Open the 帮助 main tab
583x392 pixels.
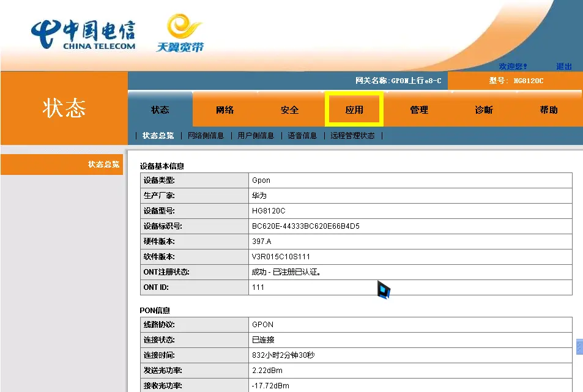point(548,109)
